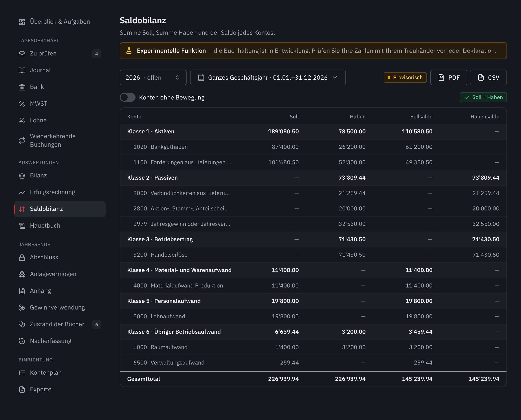Click the Anlagevermögen boxes icon
The height and width of the screenshot is (420, 521).
tap(22, 274)
